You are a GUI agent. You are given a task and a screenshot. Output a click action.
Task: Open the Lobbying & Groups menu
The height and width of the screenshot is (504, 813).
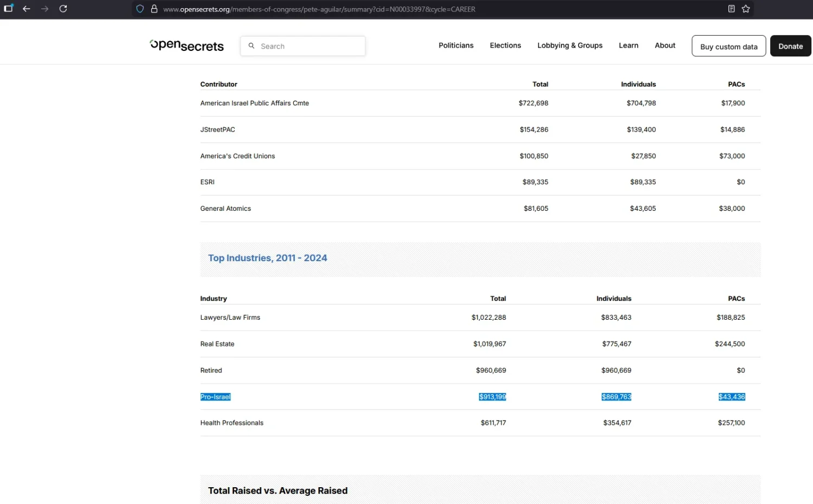[570, 46]
